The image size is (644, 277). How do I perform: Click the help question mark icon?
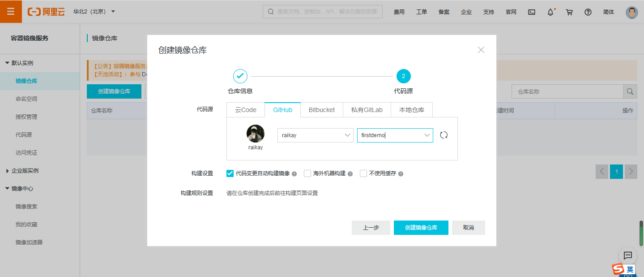click(x=588, y=12)
